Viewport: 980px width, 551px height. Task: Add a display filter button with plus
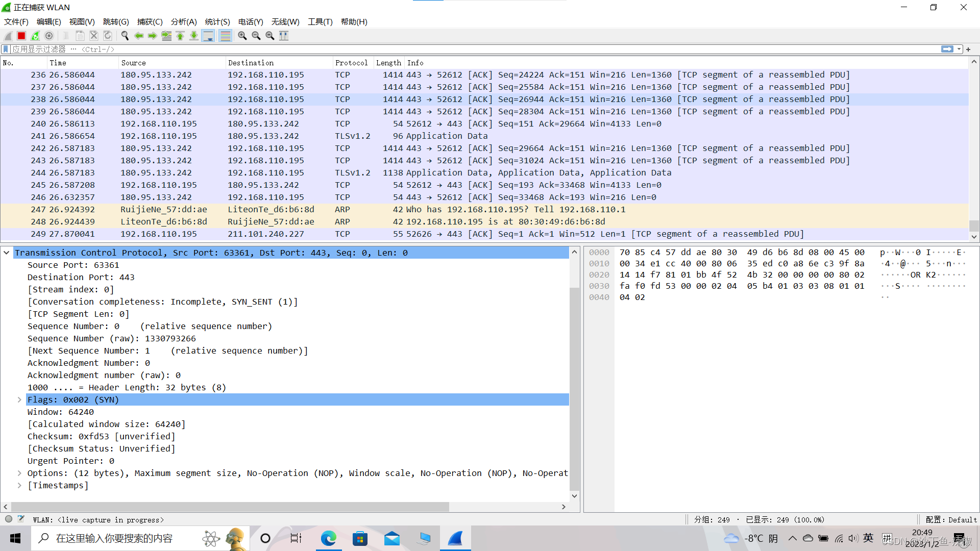968,49
